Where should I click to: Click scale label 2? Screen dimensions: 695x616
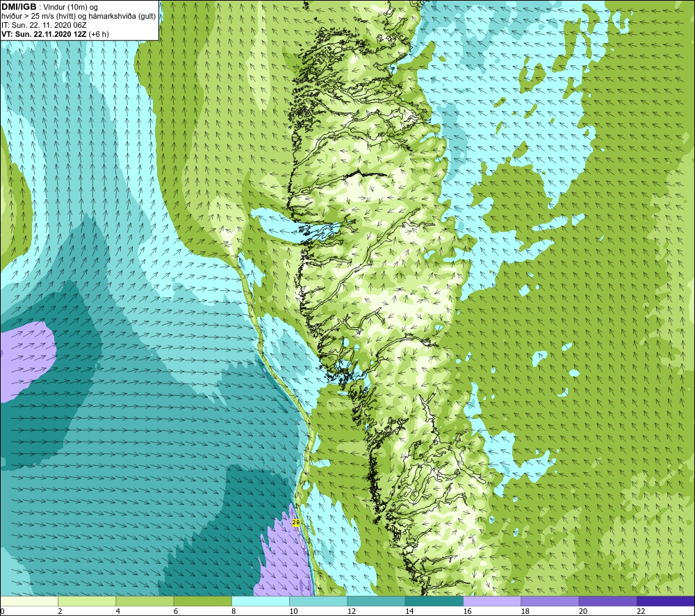pyautogui.click(x=60, y=611)
